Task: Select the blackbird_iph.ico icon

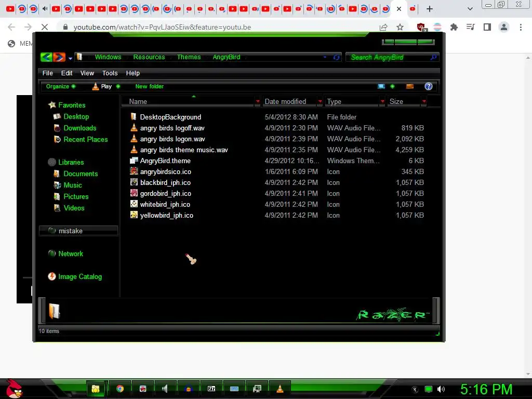Action: point(134,182)
